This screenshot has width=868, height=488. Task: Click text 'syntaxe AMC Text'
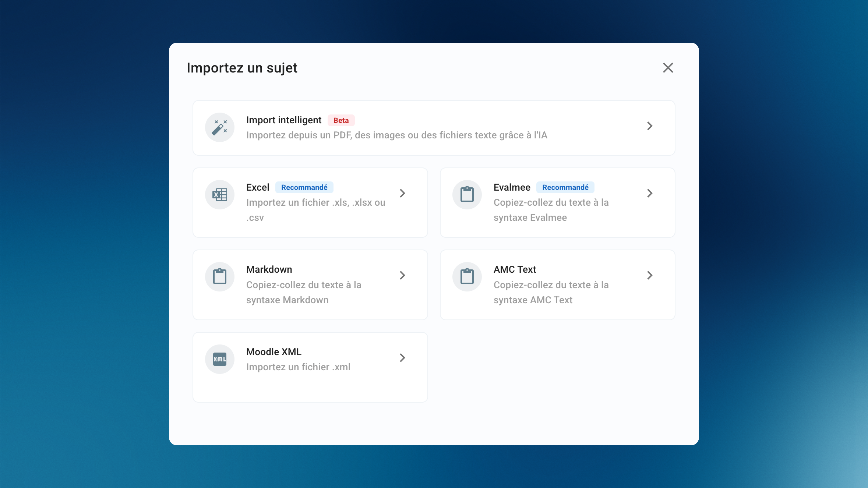click(x=533, y=300)
